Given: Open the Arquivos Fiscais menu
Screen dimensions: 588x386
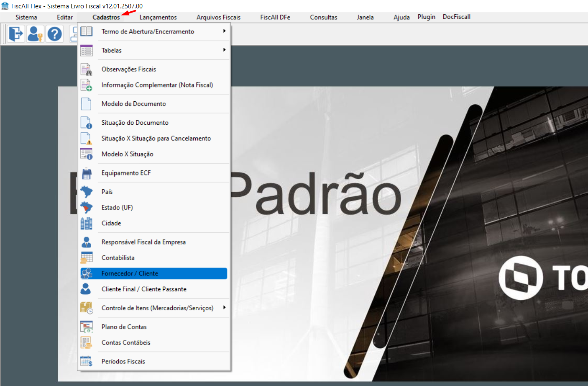Looking at the screenshot, I should [218, 17].
